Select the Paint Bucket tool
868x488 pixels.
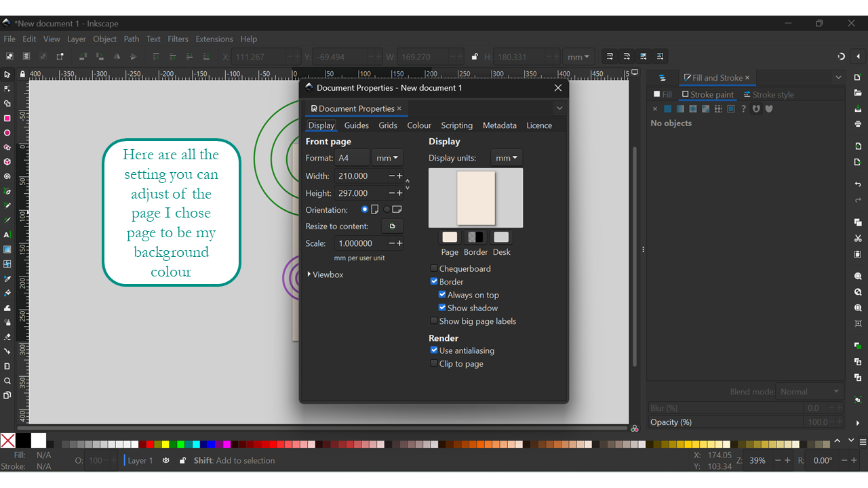click(x=7, y=293)
